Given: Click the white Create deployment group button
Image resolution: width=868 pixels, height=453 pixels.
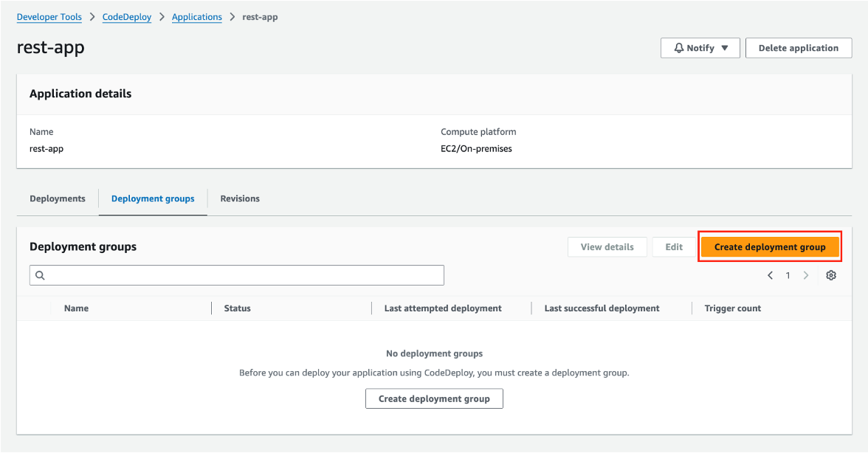Looking at the screenshot, I should pyautogui.click(x=434, y=399).
